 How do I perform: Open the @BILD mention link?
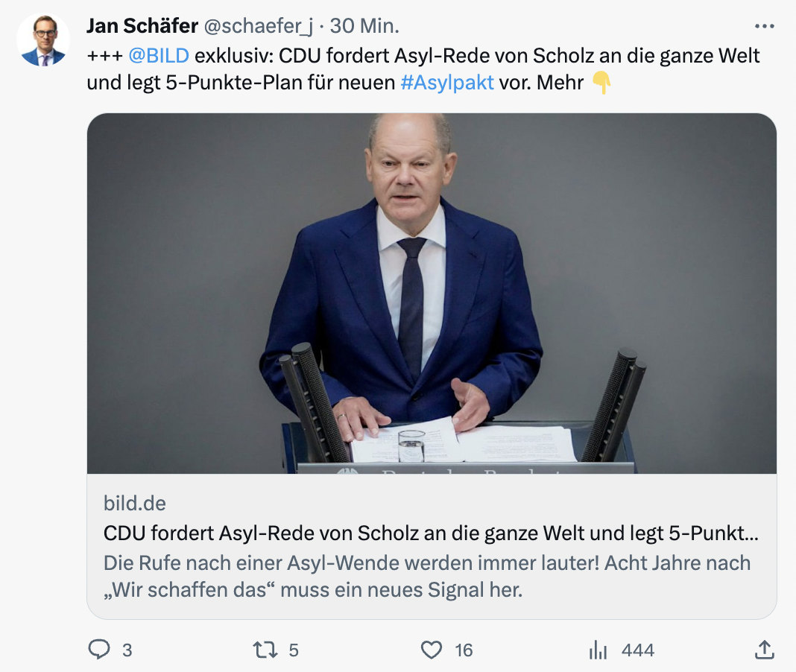(x=159, y=56)
